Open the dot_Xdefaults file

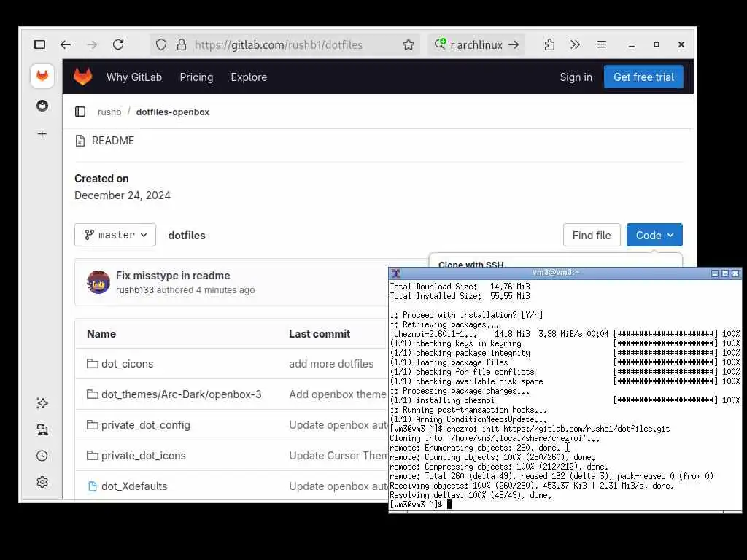point(134,486)
